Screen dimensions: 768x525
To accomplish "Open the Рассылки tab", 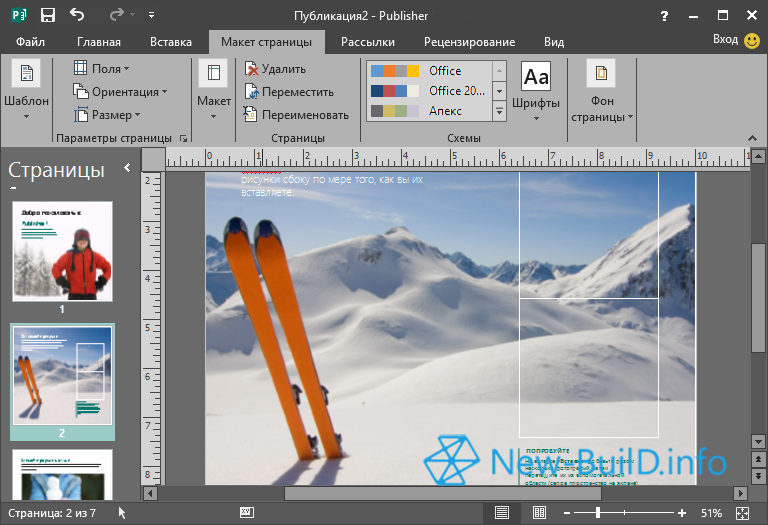I will tap(368, 42).
